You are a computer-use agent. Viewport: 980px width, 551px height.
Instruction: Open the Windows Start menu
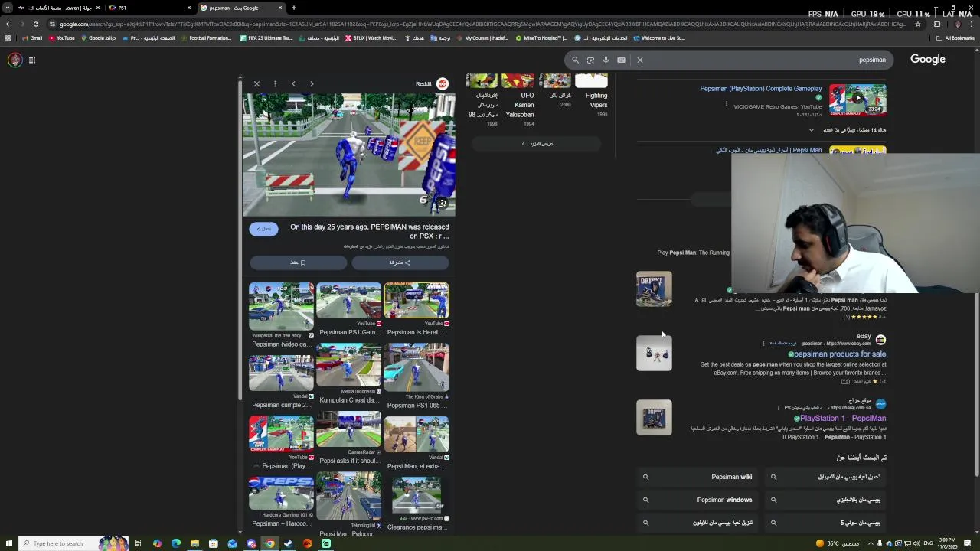pos(8,543)
